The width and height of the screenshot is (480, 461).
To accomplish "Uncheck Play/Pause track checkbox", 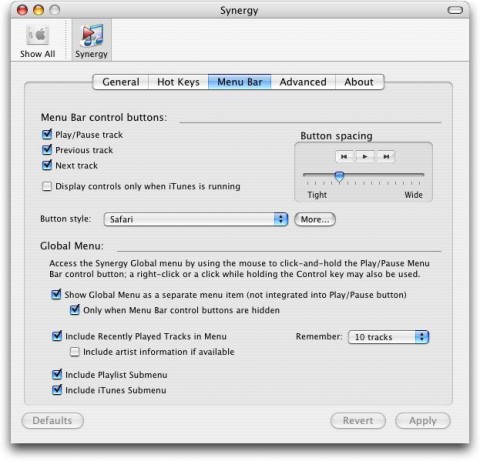I will [x=47, y=134].
